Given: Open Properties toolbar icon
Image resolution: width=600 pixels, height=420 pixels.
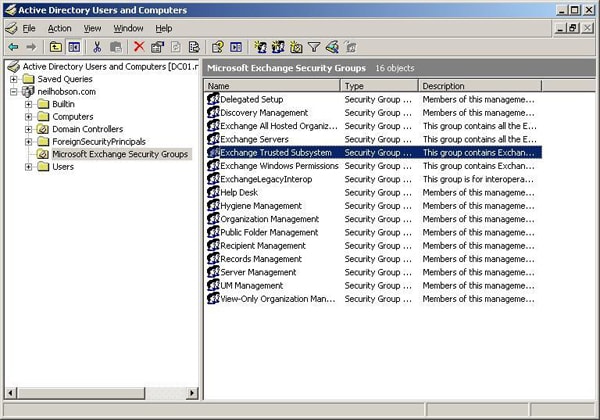Looking at the screenshot, I should (x=157, y=47).
